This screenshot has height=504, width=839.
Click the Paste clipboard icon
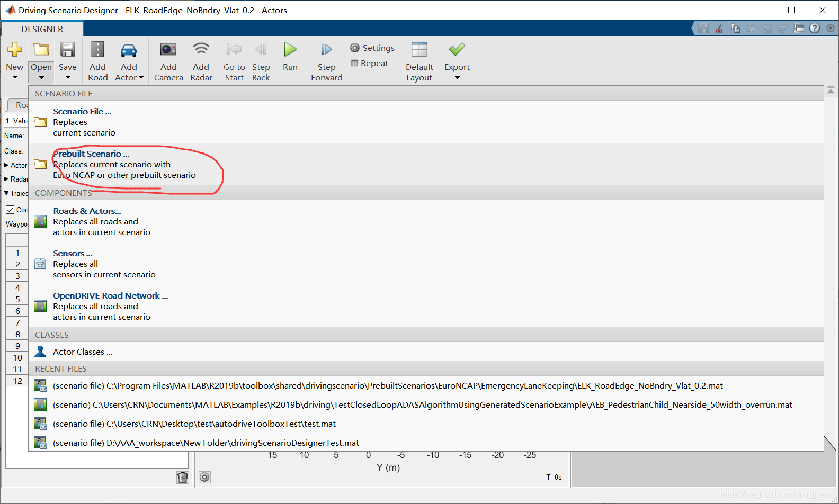[751, 29]
